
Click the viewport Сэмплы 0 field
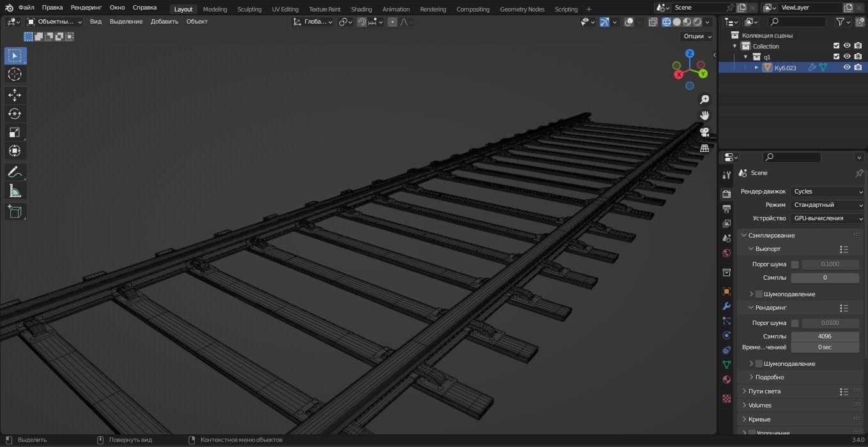pyautogui.click(x=825, y=278)
